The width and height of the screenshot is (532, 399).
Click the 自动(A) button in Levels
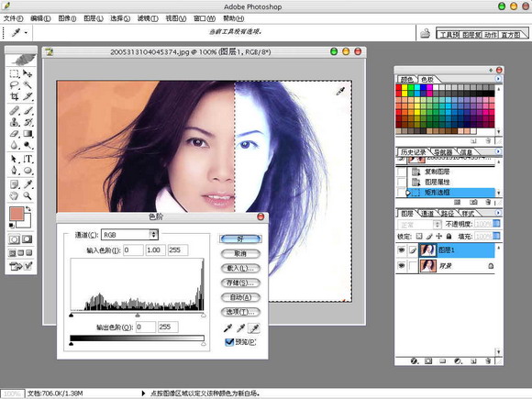click(x=240, y=297)
